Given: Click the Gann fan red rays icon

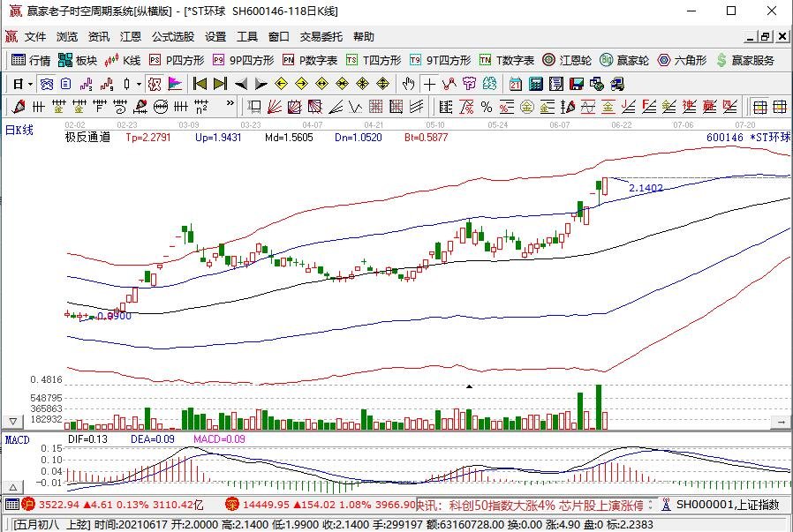Looking at the screenshot, I should (275, 107).
